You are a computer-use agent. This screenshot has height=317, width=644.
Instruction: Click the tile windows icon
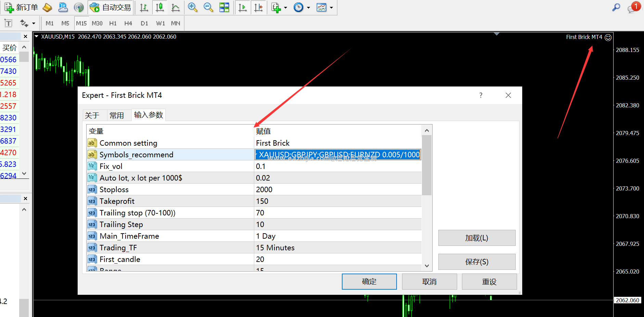224,8
